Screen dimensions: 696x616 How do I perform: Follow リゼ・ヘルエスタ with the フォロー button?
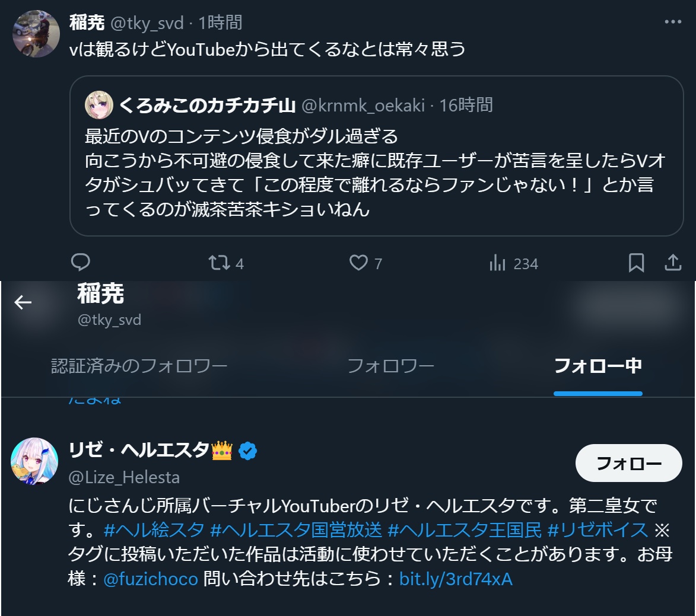(628, 463)
